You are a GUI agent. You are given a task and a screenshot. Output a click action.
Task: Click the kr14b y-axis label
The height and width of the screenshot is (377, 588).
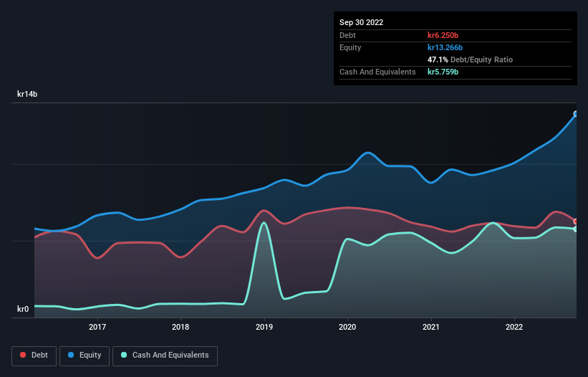[27, 94]
